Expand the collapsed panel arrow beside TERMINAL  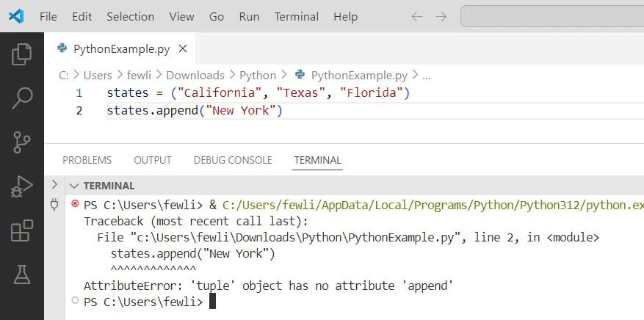pos(54,184)
